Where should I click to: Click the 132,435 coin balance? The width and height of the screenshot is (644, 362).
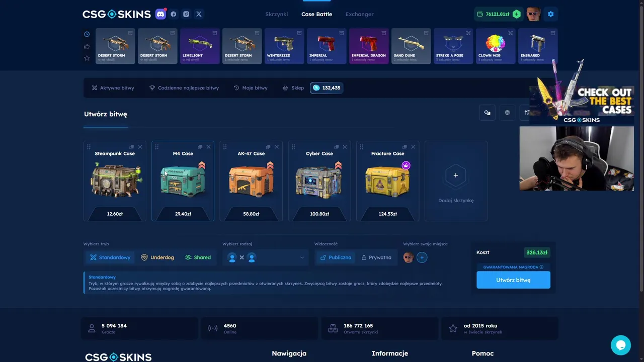point(327,88)
